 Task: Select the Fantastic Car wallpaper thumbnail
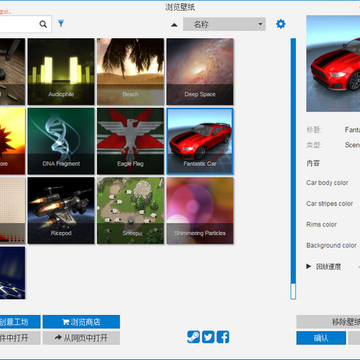pos(200,141)
